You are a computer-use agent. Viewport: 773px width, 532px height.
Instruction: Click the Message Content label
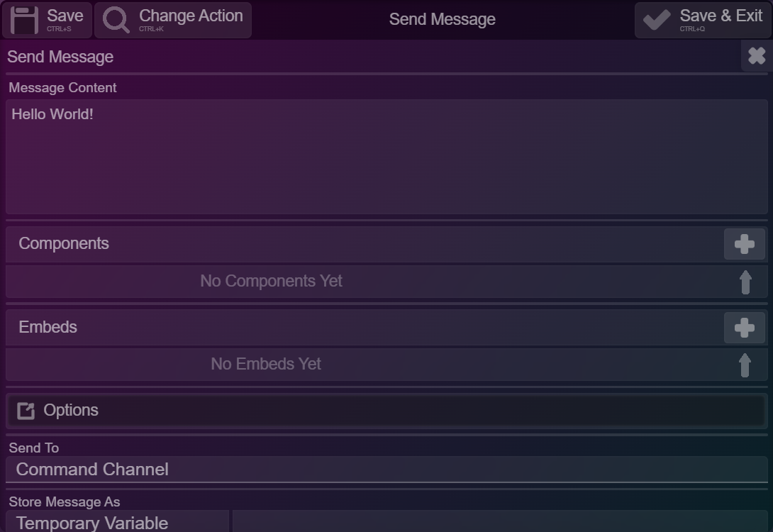coord(62,88)
